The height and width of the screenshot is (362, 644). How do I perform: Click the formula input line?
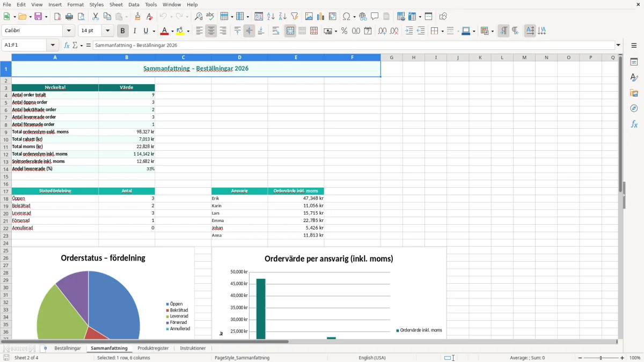[353, 46]
